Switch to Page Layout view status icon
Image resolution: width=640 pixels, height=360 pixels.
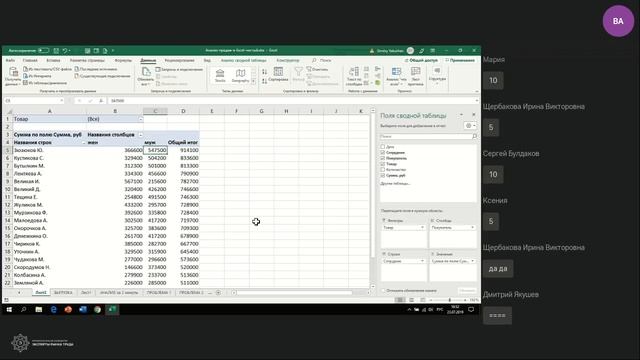411,300
